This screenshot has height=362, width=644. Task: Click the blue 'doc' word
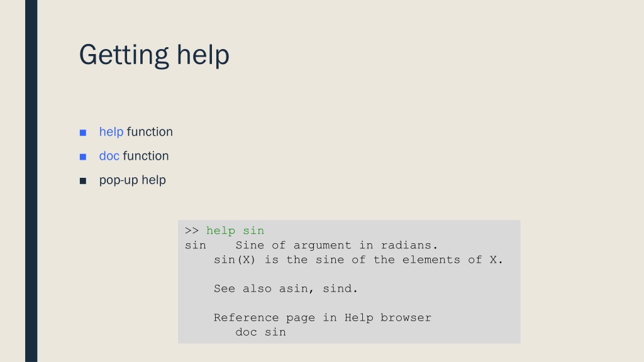109,156
